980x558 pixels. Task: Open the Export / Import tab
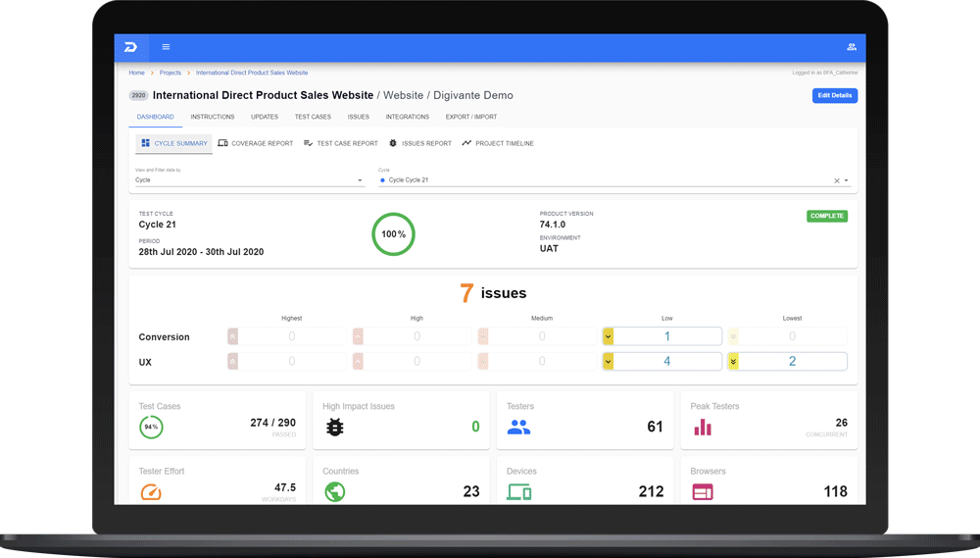click(471, 117)
